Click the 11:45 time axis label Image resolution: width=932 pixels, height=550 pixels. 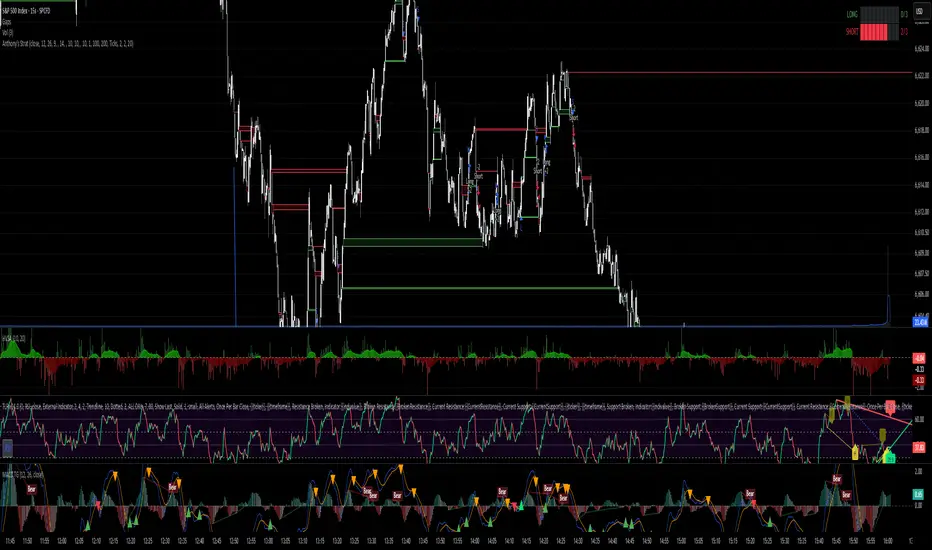[x=10, y=541]
